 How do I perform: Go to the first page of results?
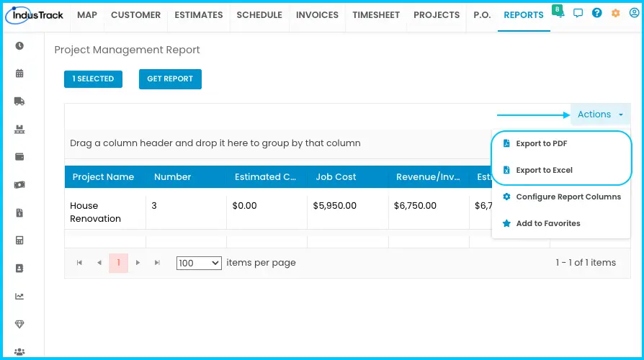[79, 263]
